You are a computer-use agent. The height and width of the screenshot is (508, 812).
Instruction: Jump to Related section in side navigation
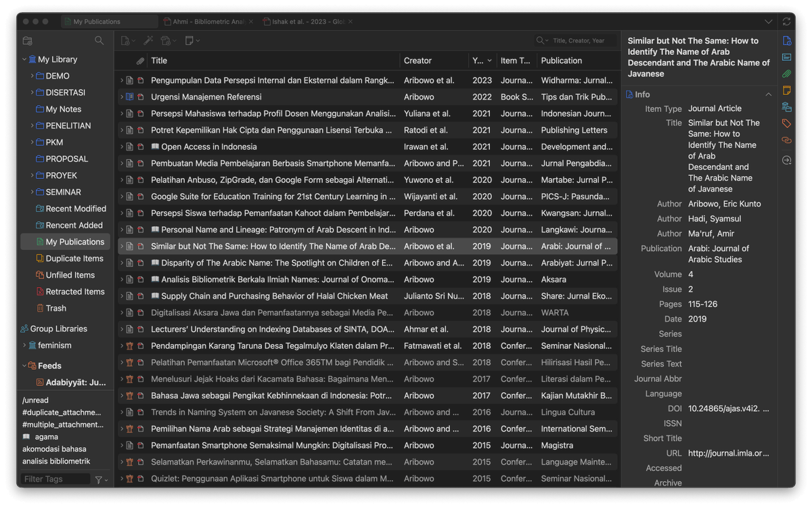tap(786, 140)
